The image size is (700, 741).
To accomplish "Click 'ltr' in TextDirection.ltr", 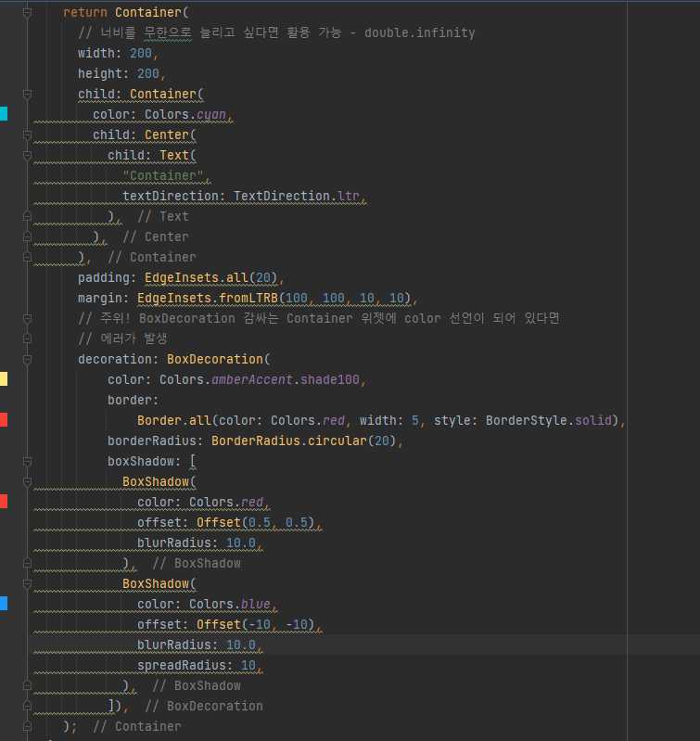I will 348,196.
